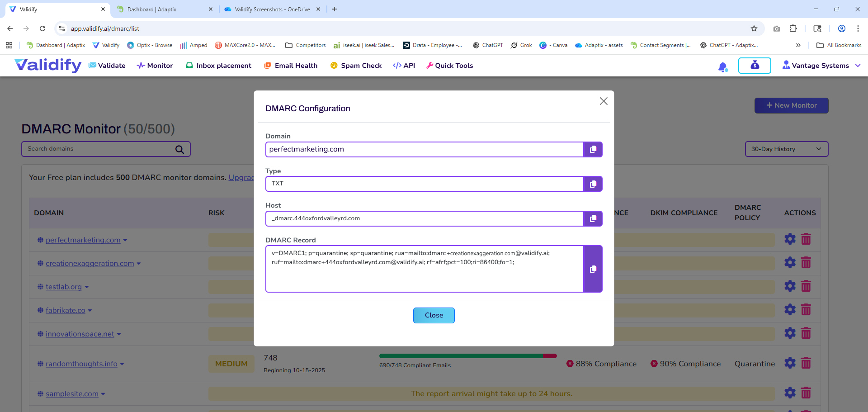868x412 pixels.
Task: Click the Search domains input field
Action: coord(99,149)
